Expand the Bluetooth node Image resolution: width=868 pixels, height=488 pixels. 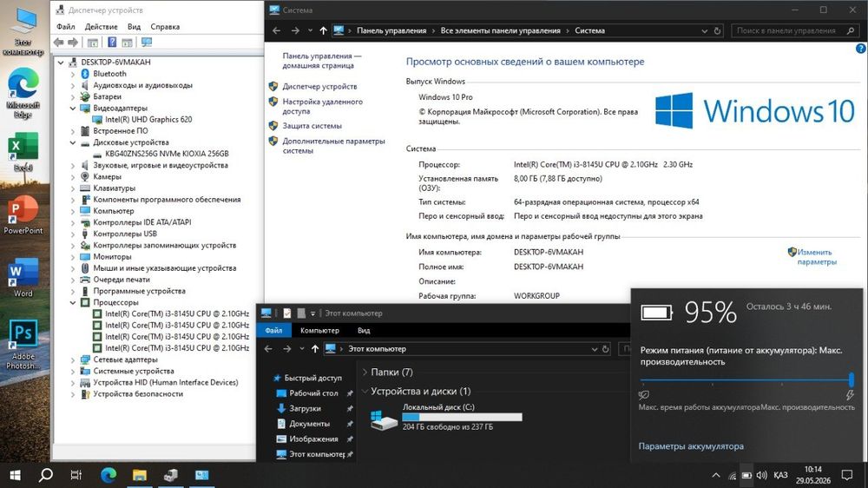pos(73,74)
